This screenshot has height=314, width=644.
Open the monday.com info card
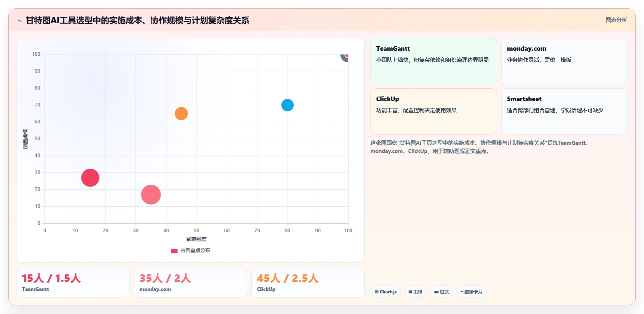coord(564,61)
